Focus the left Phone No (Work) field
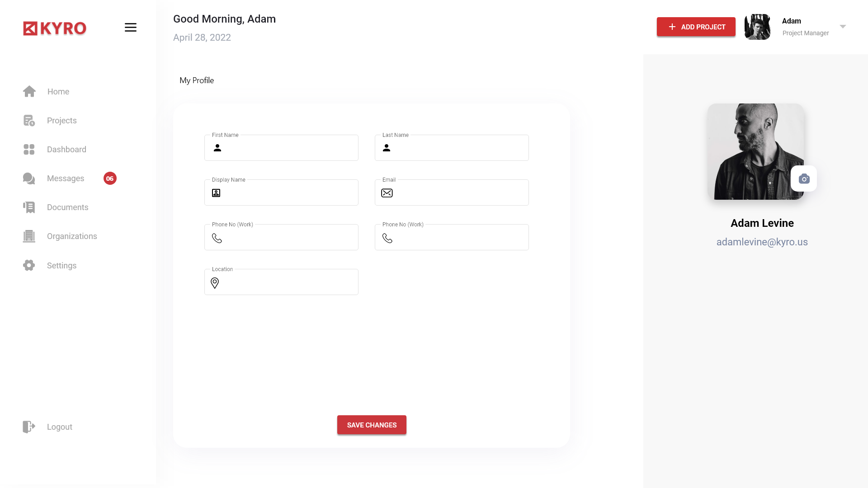This screenshot has height=488, width=868. click(281, 237)
